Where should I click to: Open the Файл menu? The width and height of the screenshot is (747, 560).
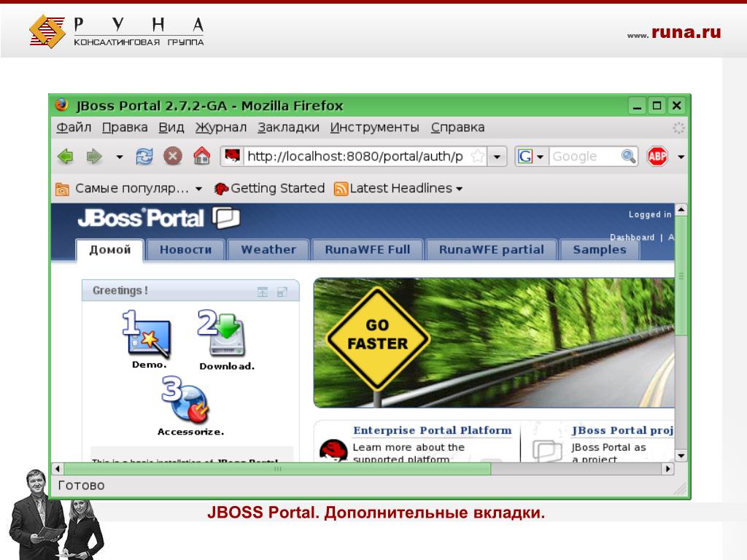74,128
